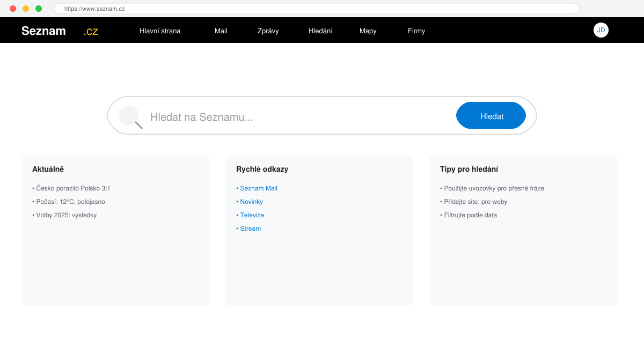
Task: Click the blue Hledat button
Action: click(491, 115)
